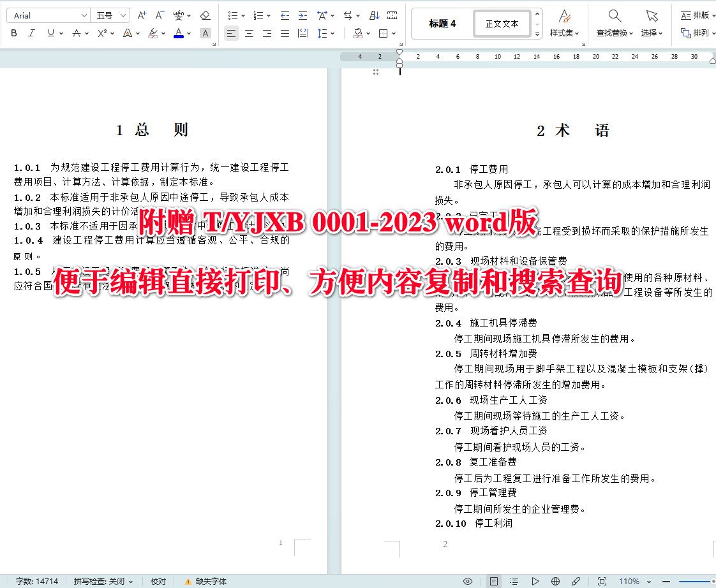The image size is (716, 588).
Task: Click the fit-to-page focus icon in status bar
Action: pos(602,581)
